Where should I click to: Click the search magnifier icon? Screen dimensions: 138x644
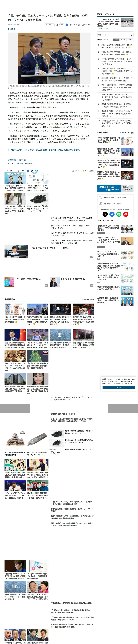coord(131,35)
